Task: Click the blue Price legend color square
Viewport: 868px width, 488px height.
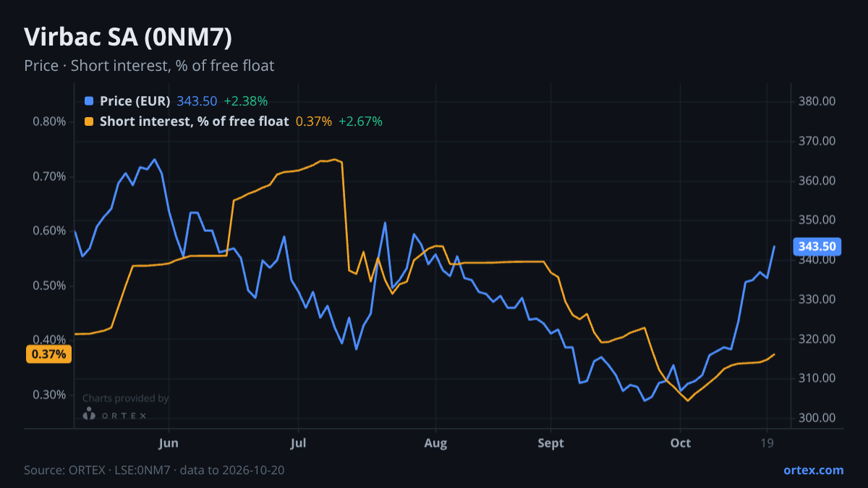Action: (89, 101)
